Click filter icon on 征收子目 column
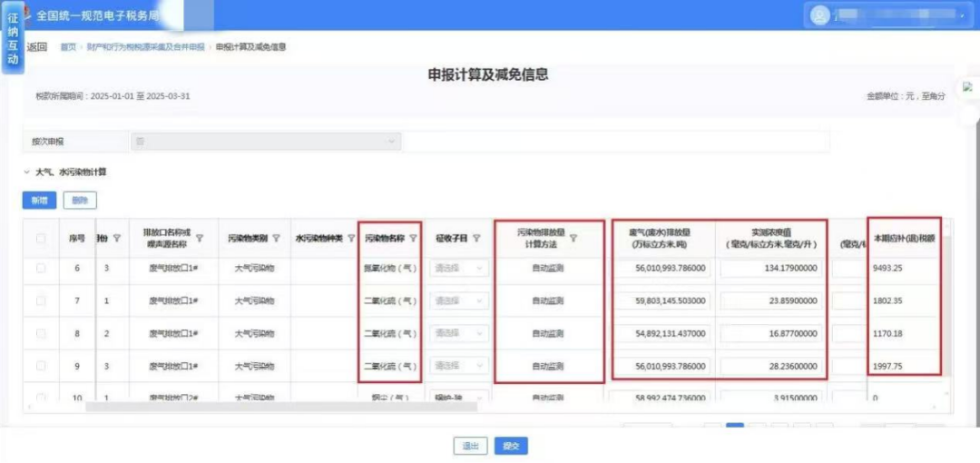The width and height of the screenshot is (980, 463). tap(476, 239)
